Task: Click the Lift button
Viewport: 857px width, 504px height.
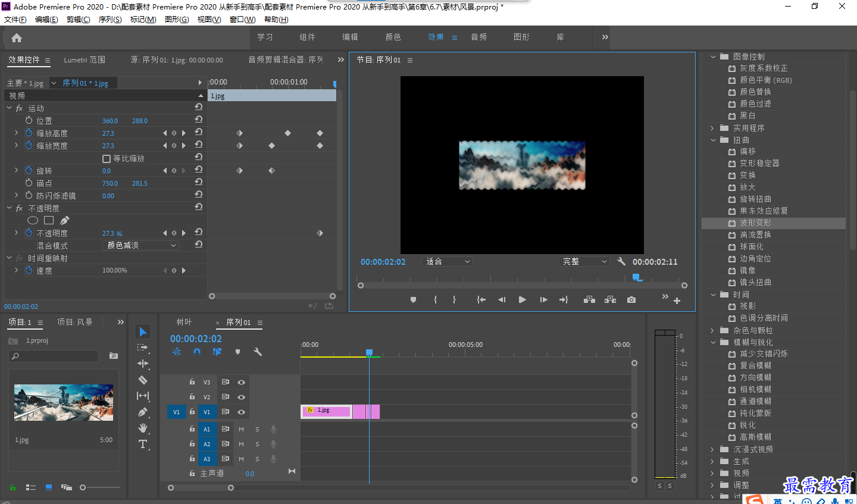Action: tap(589, 300)
